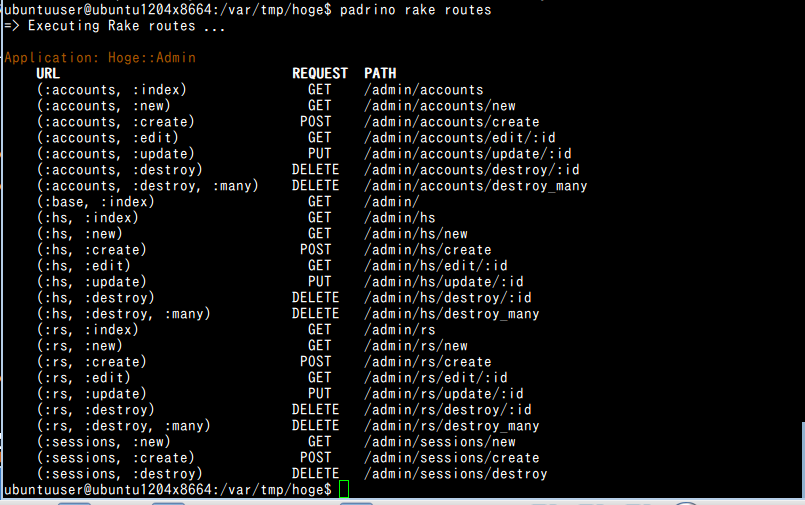
Task: Click the /admin/rs/edit/:id path
Action: [436, 377]
